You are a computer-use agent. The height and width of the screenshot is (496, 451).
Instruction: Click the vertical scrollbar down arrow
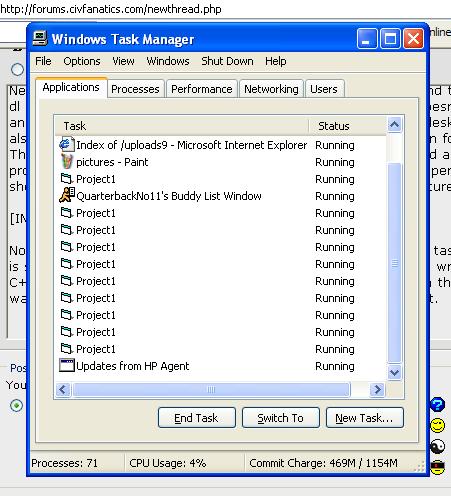[394, 372]
